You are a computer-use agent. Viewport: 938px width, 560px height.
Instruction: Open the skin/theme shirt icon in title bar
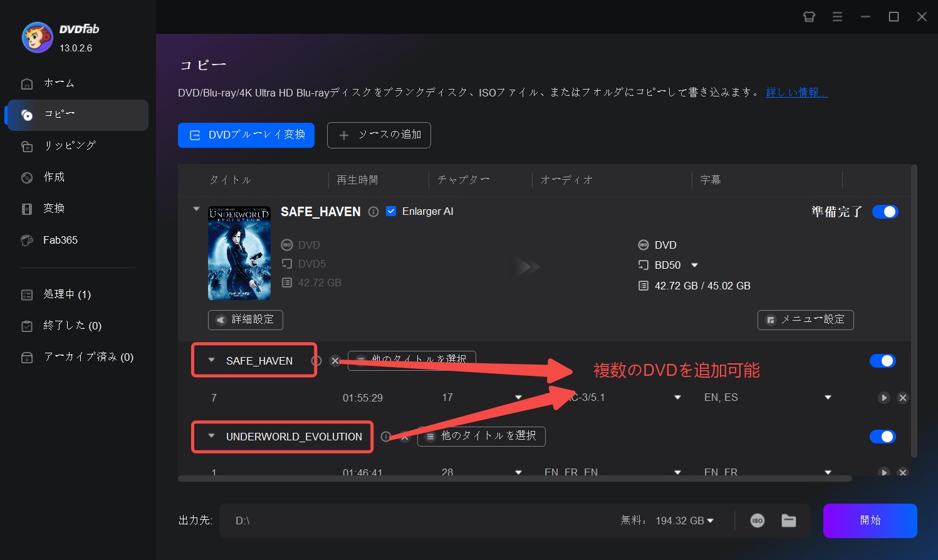pos(809,17)
